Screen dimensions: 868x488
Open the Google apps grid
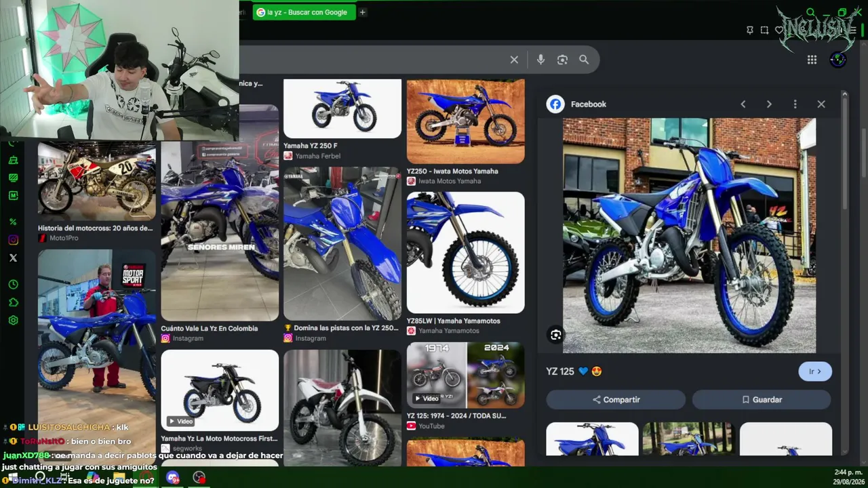tap(812, 60)
